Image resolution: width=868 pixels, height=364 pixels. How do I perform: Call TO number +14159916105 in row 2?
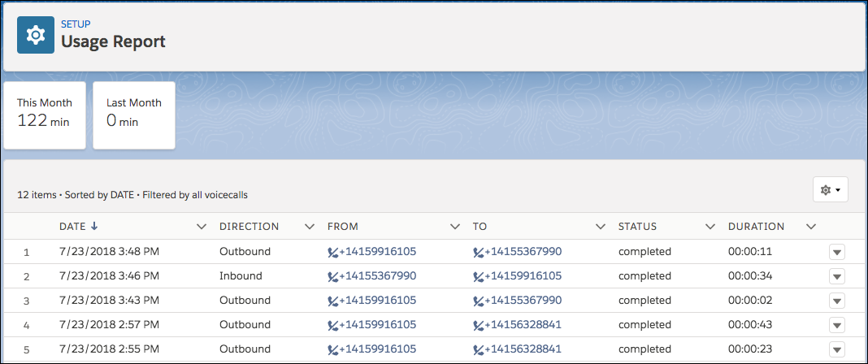pyautogui.click(x=523, y=275)
